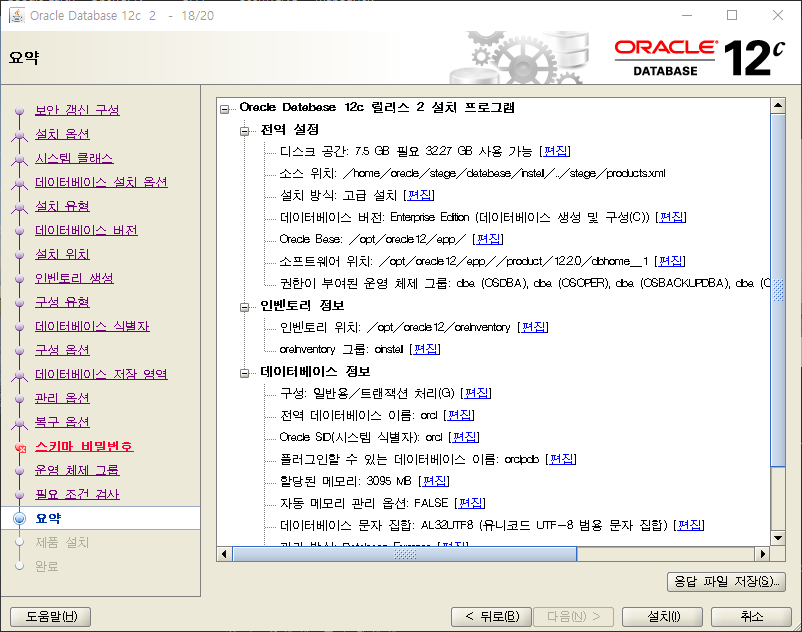802x632 pixels.
Task: Click the vertical scrollbar down arrow
Action: (x=778, y=538)
